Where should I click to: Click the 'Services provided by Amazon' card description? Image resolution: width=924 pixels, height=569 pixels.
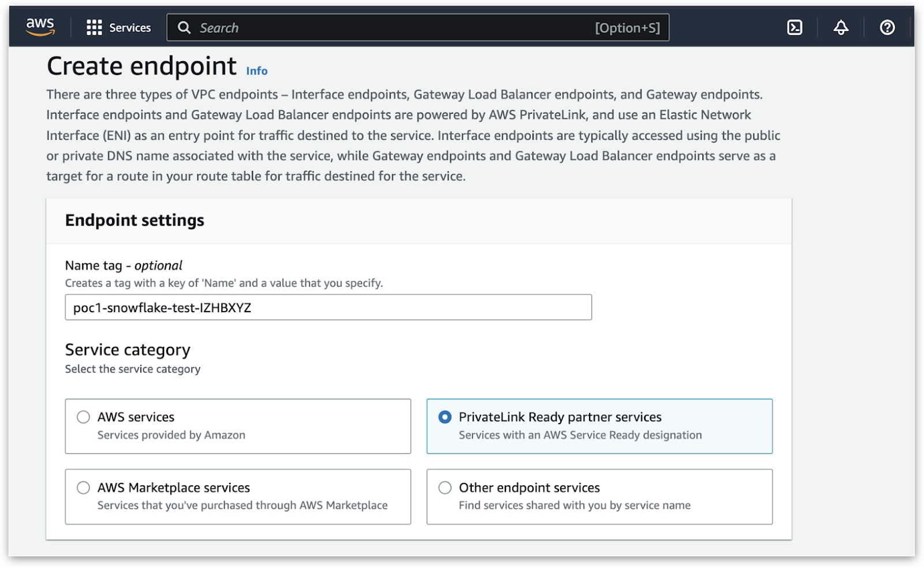pyautogui.click(x=171, y=435)
